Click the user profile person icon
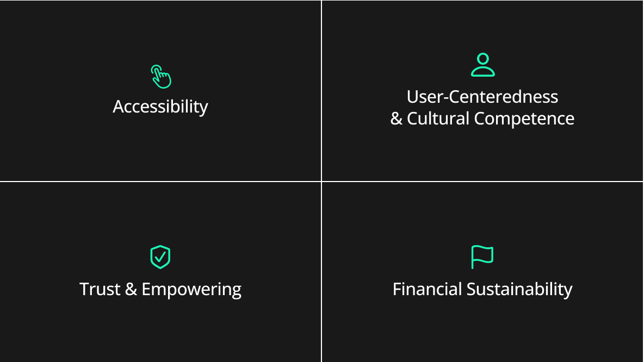644x362 pixels. (482, 65)
